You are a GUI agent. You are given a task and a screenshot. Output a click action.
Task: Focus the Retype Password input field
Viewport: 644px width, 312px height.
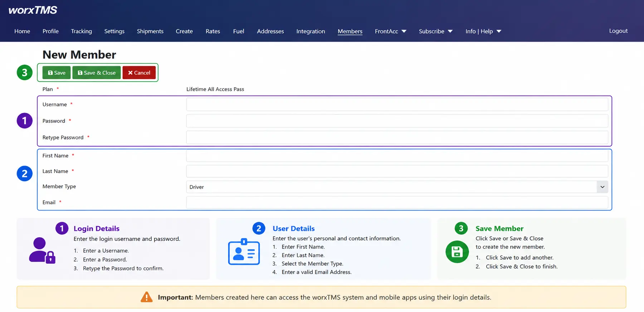[397, 137]
